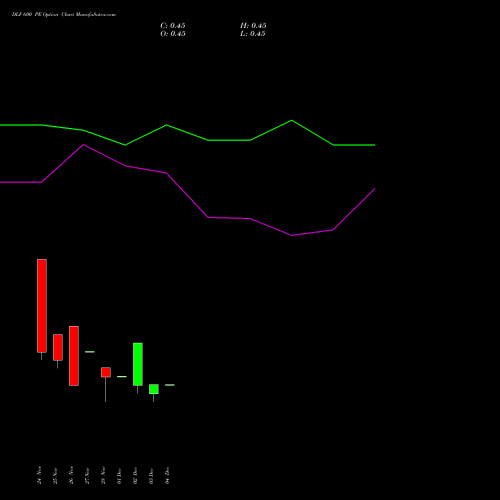500x500 pixels.
Task: Click the chart title text at top left
Action: point(64,15)
